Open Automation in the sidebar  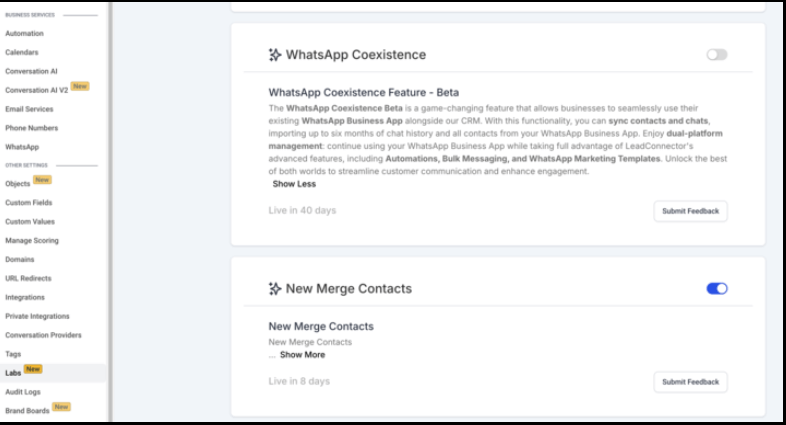25,34
